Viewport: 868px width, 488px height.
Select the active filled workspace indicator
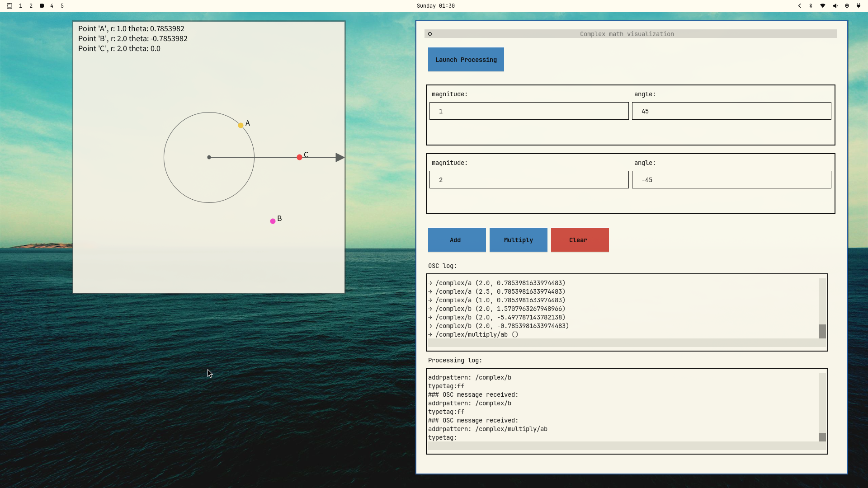[x=42, y=6]
